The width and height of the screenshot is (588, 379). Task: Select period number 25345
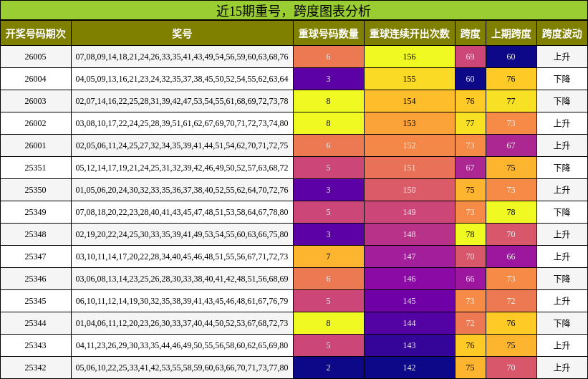(36, 301)
